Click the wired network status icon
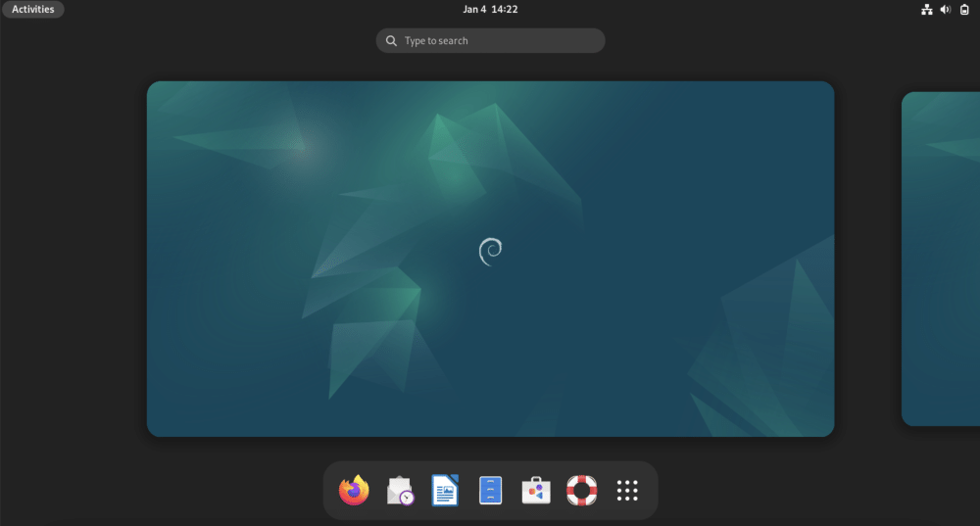Screen dimensions: 980x526 (x=926, y=10)
